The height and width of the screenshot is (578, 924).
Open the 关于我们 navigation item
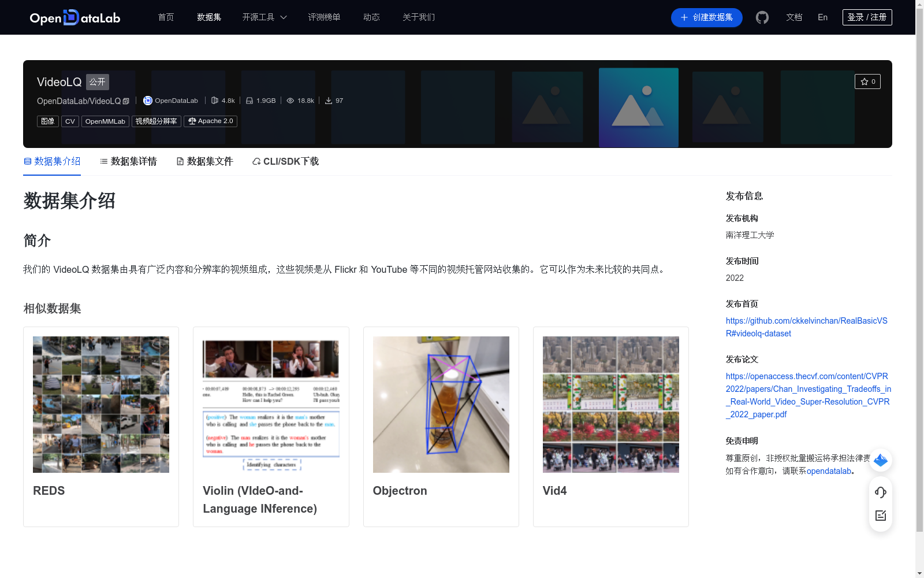[x=419, y=17]
